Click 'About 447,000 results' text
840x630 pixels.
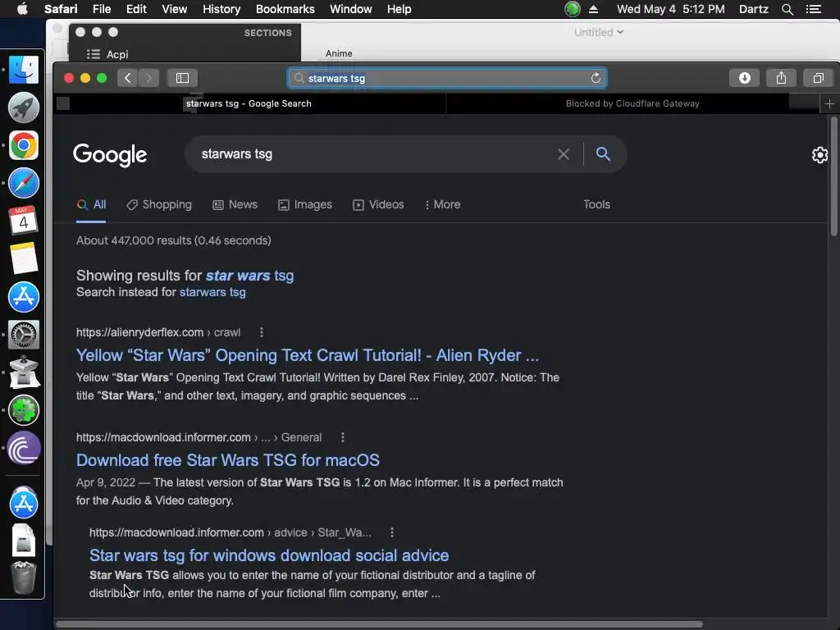click(174, 240)
